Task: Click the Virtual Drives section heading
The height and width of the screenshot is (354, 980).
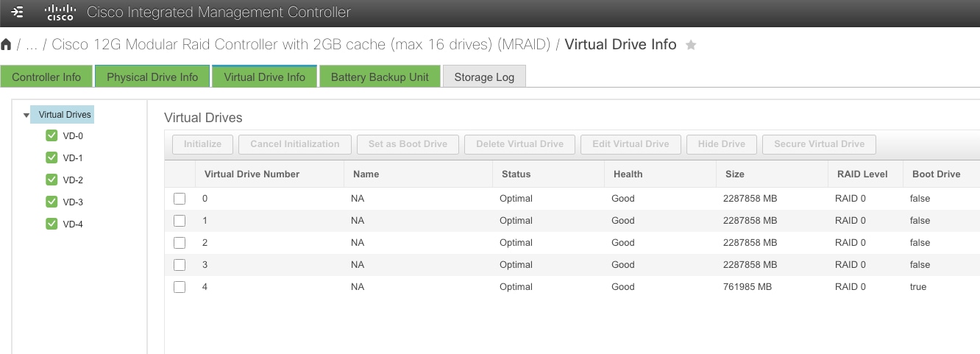Action: coord(203,118)
